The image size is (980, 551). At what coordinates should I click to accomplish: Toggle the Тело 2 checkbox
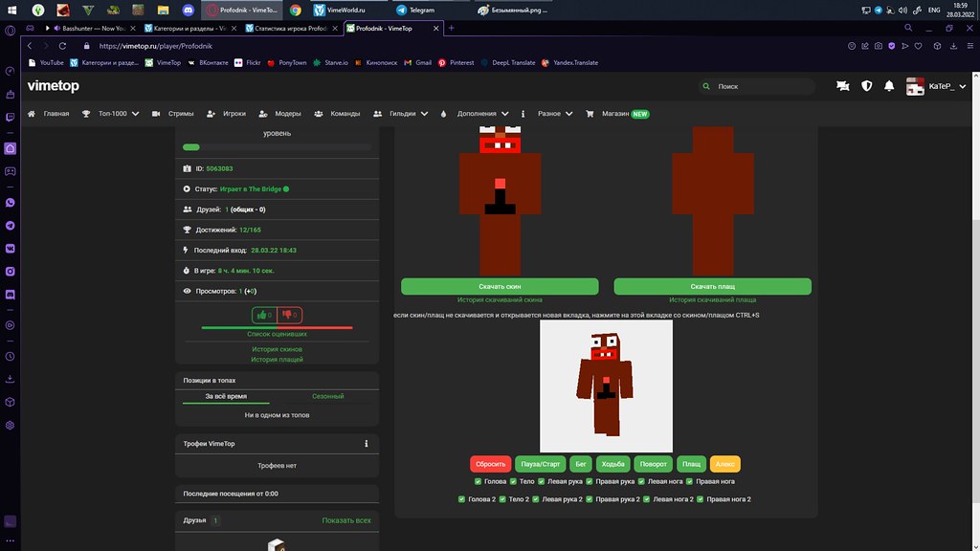point(501,499)
